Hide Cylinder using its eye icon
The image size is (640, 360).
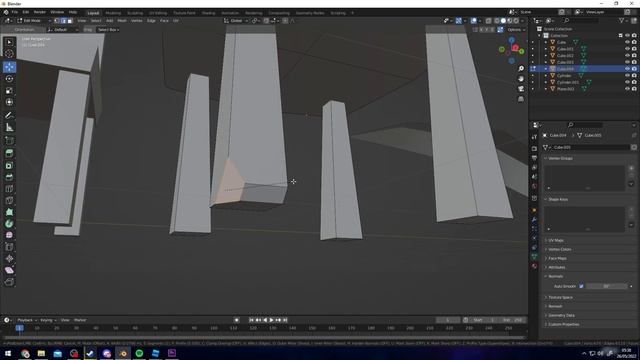pos(627,75)
